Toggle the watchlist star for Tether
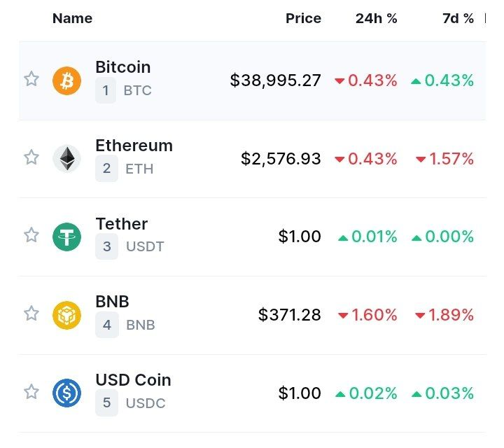504x448 pixels. (x=31, y=235)
